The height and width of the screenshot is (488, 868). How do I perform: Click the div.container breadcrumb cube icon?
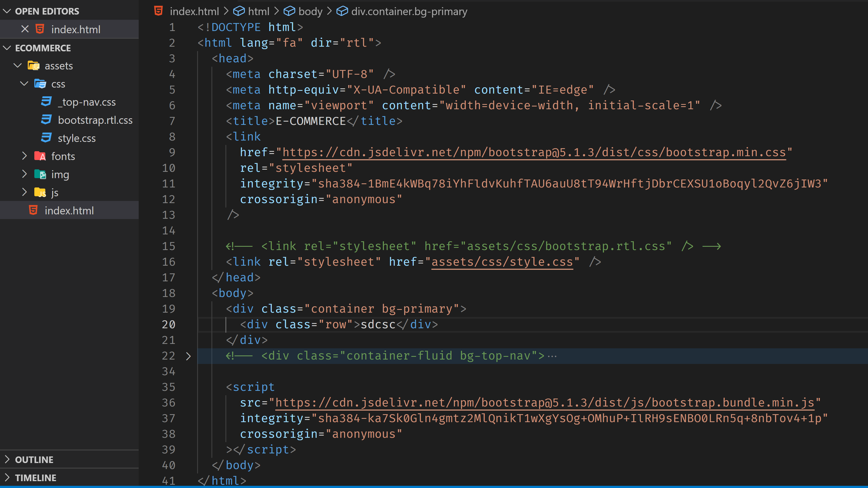coord(342,11)
